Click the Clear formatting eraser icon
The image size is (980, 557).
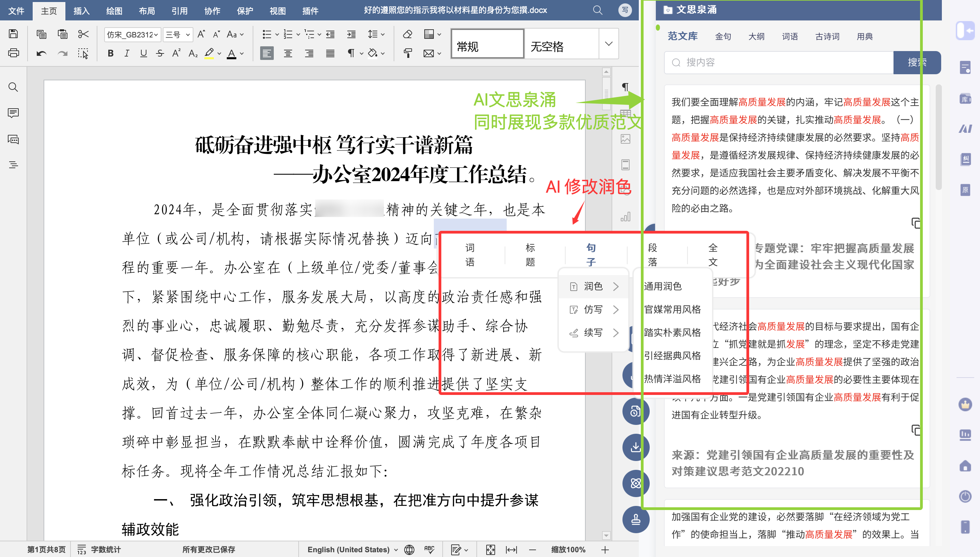(x=408, y=34)
